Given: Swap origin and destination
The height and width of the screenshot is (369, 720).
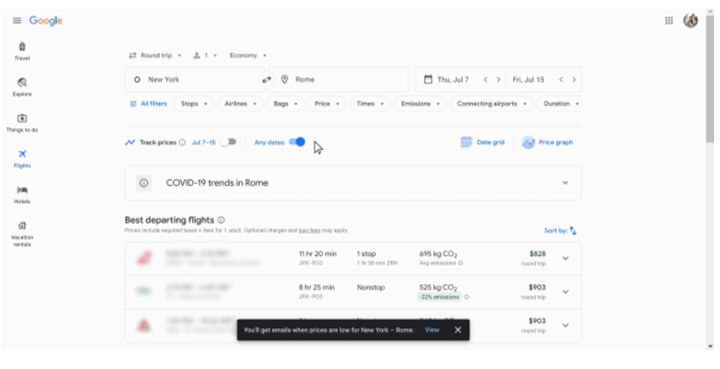Looking at the screenshot, I should coord(266,80).
